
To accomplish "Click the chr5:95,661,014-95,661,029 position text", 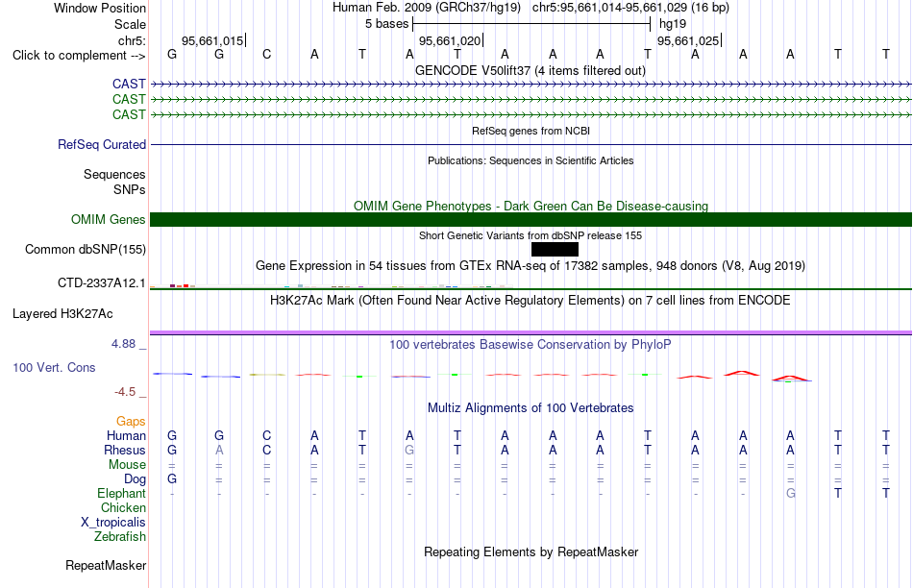I will pyautogui.click(x=630, y=8).
